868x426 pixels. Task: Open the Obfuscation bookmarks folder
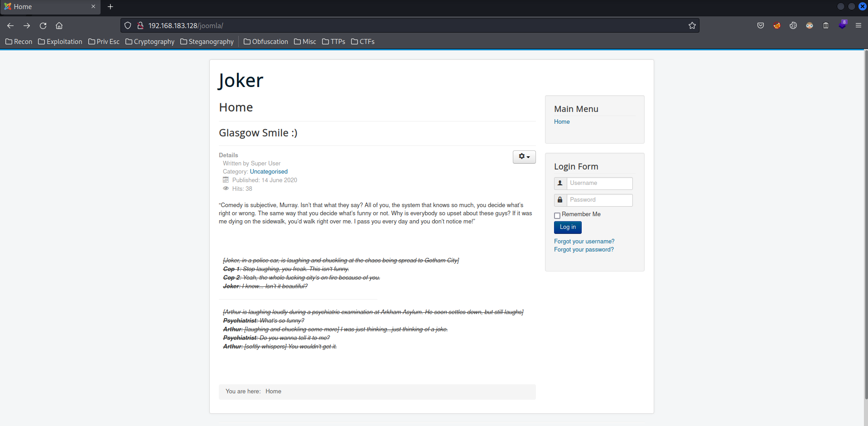(266, 42)
